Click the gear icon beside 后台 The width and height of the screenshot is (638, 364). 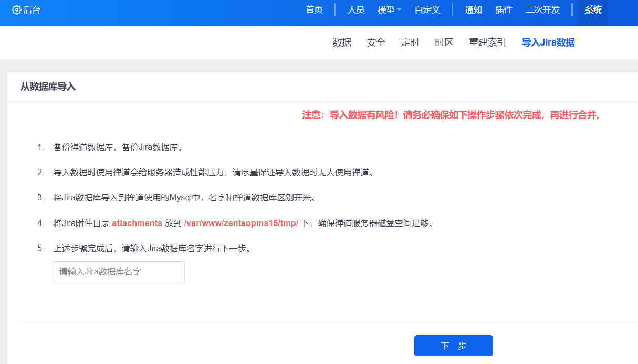pos(16,10)
